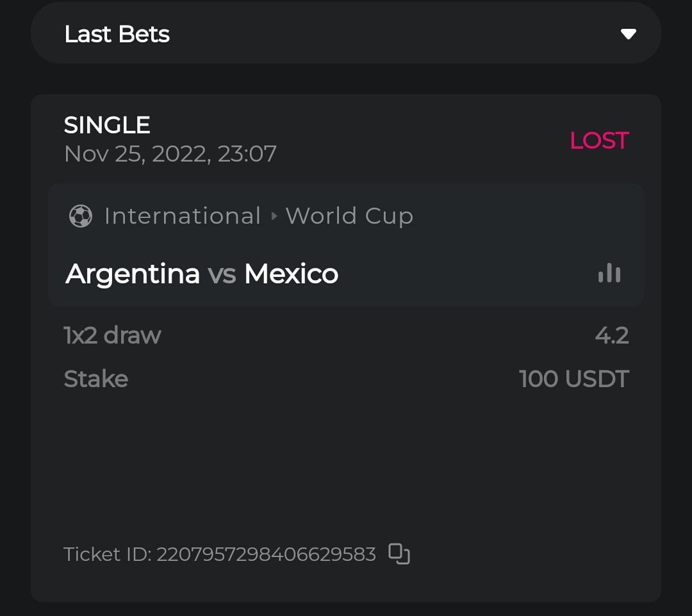Expand the Last Bets dropdown arrow
692x616 pixels.
(x=628, y=34)
